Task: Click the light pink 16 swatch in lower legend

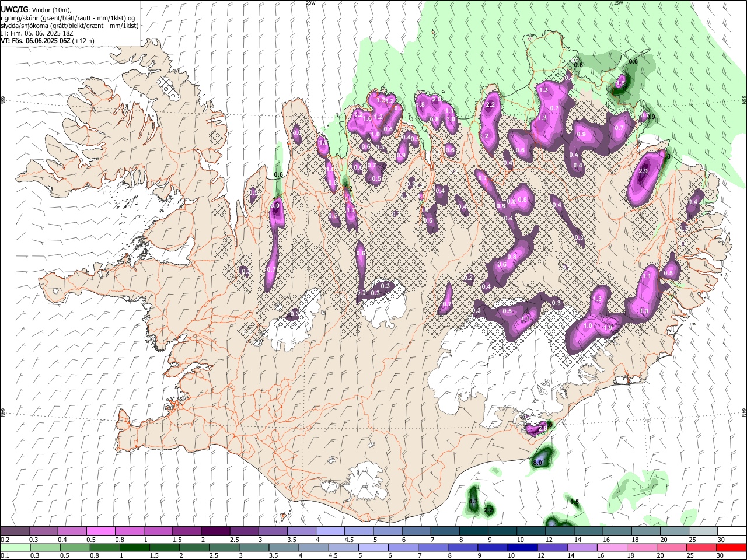Action: pos(612,547)
